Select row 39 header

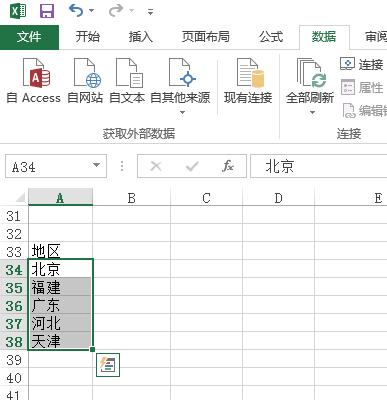tap(14, 360)
